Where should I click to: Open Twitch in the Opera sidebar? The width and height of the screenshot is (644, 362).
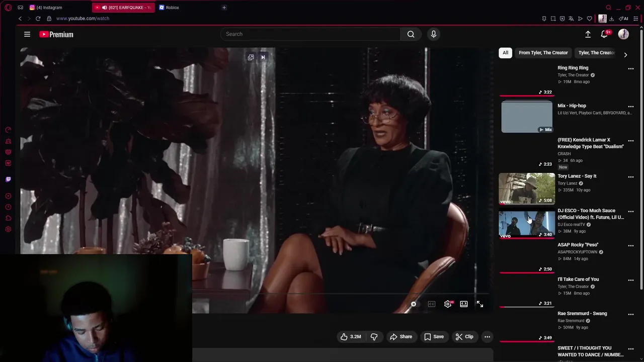[x=8, y=179]
